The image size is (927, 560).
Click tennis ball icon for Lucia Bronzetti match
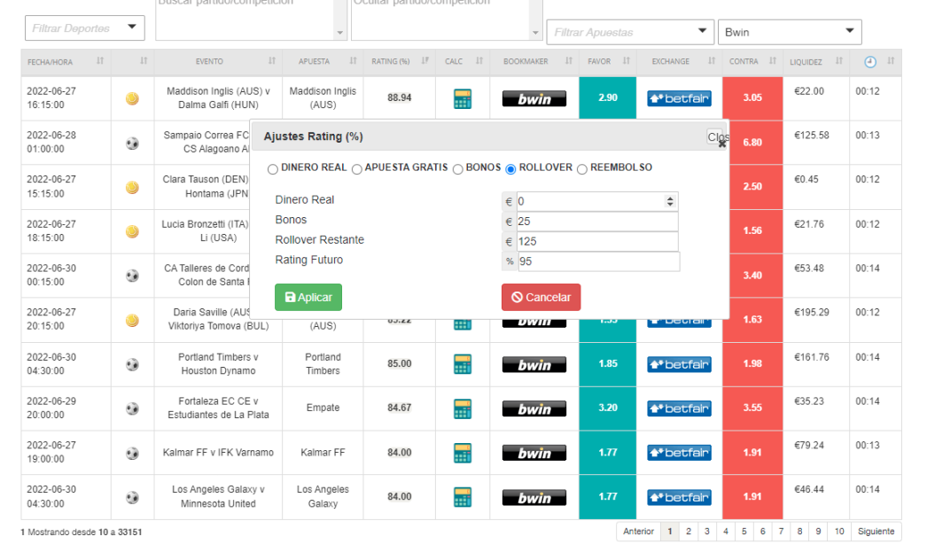132,231
